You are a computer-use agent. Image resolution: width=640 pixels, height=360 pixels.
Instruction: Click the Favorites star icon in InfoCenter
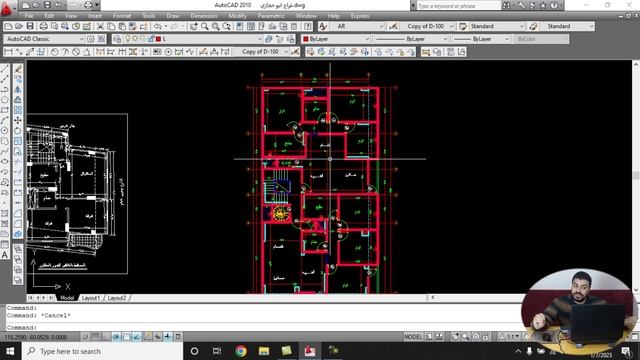pos(543,5)
